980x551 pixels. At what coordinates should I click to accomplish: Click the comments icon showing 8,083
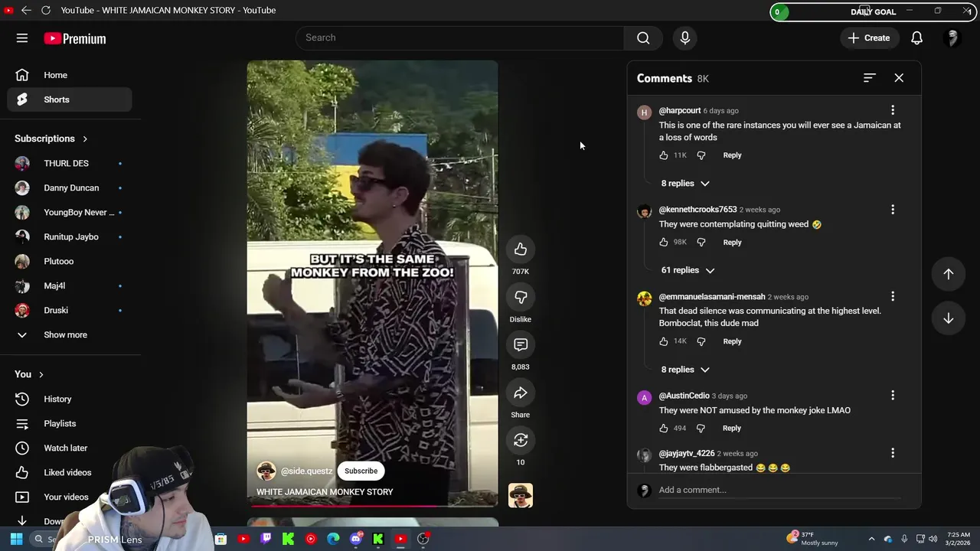[x=521, y=344]
